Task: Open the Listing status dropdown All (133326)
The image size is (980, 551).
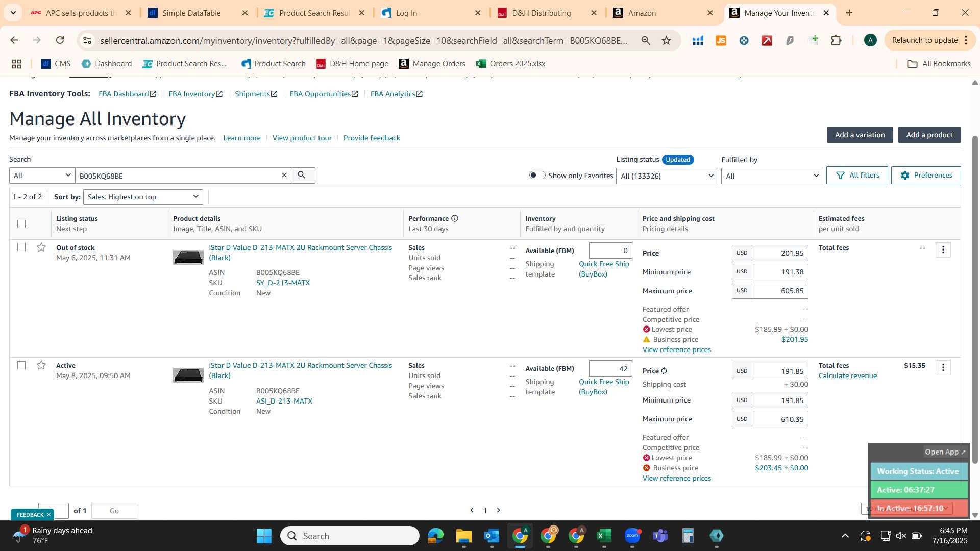Action: pyautogui.click(x=667, y=176)
